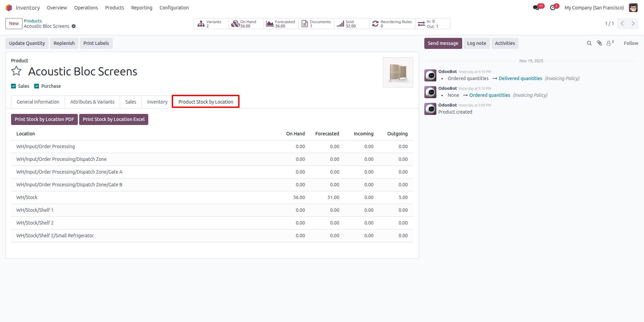This screenshot has height=322, width=644.
Task: Click OdooBot avatar on Product created message
Action: pos(430,109)
